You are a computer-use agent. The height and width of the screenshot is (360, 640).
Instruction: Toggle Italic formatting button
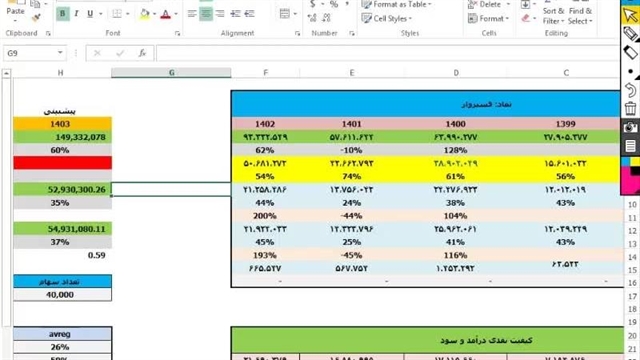click(76, 14)
